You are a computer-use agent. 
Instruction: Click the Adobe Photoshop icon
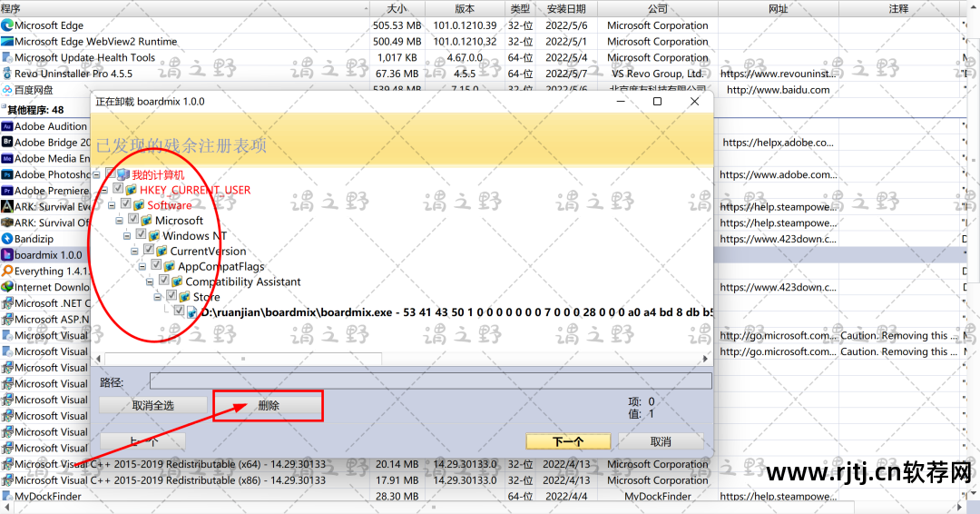coord(7,175)
